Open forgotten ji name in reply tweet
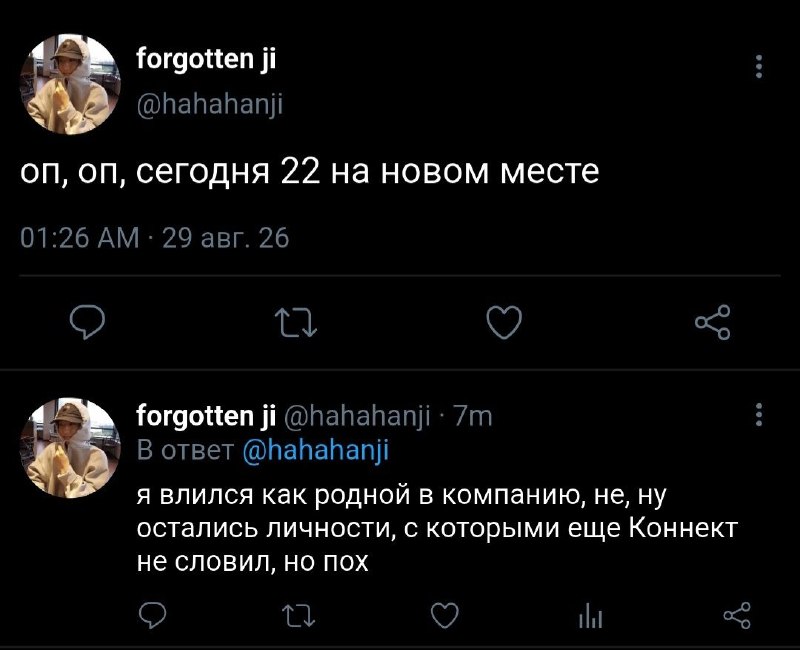The height and width of the screenshot is (650, 800). (206, 416)
